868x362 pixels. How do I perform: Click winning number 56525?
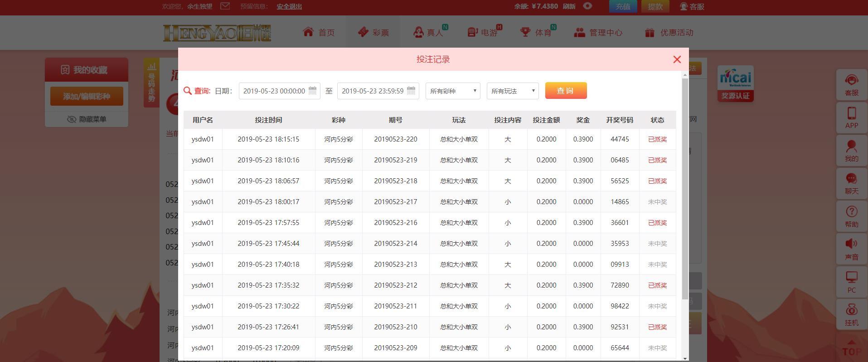tap(620, 181)
